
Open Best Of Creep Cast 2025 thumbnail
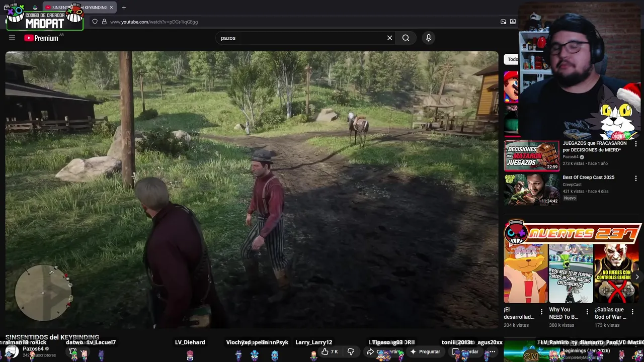(531, 190)
